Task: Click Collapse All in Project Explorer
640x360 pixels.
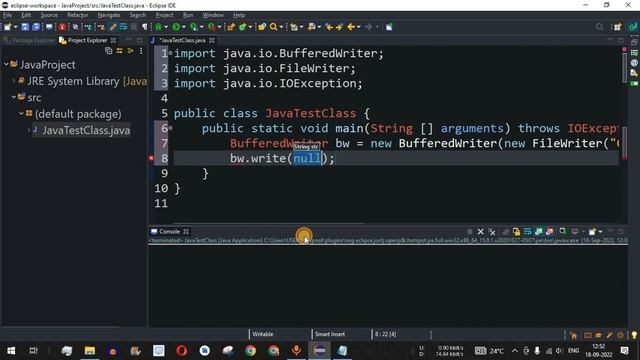Action: [109, 51]
